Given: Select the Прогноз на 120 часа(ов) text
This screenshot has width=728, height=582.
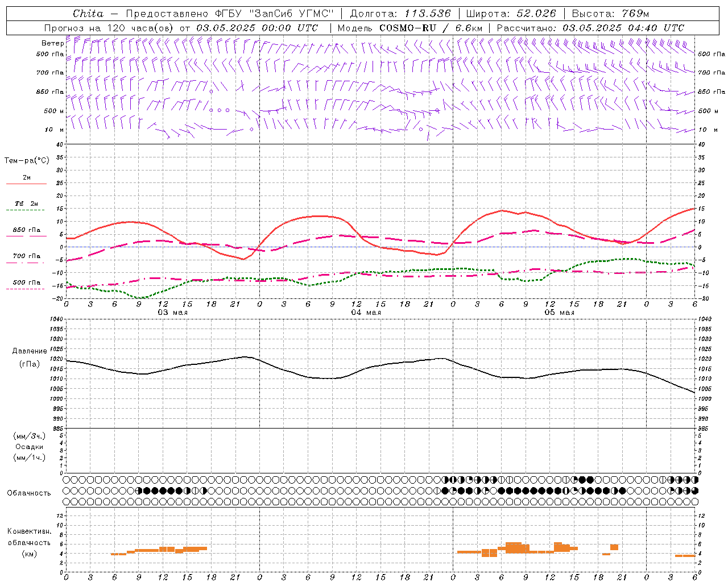Looking at the screenshot, I should [109, 28].
